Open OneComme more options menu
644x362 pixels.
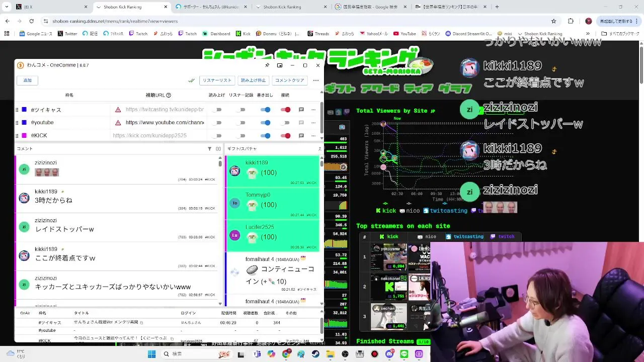(x=316, y=80)
